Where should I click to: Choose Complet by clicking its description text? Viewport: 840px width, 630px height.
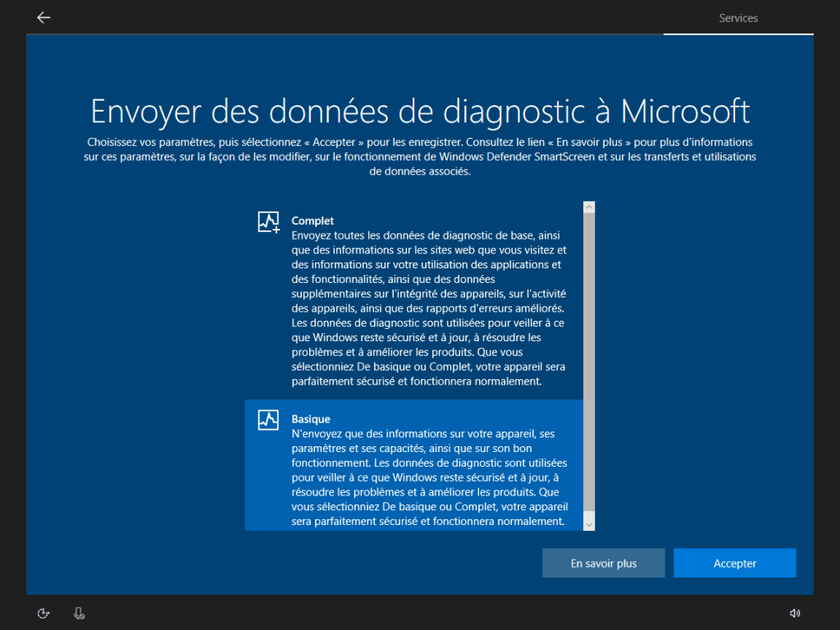click(x=427, y=308)
